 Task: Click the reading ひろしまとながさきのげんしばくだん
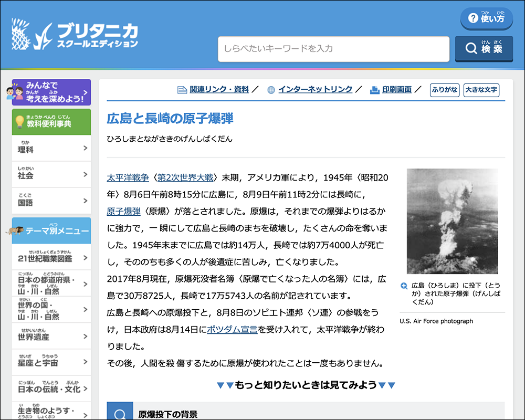pos(170,139)
